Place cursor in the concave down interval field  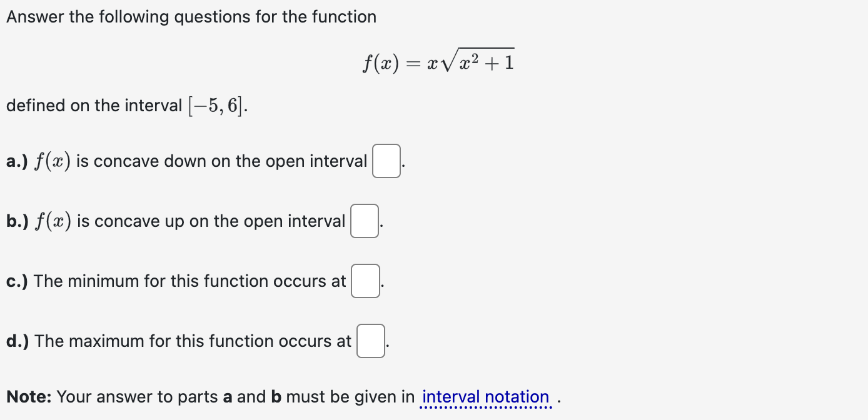pyautogui.click(x=386, y=161)
